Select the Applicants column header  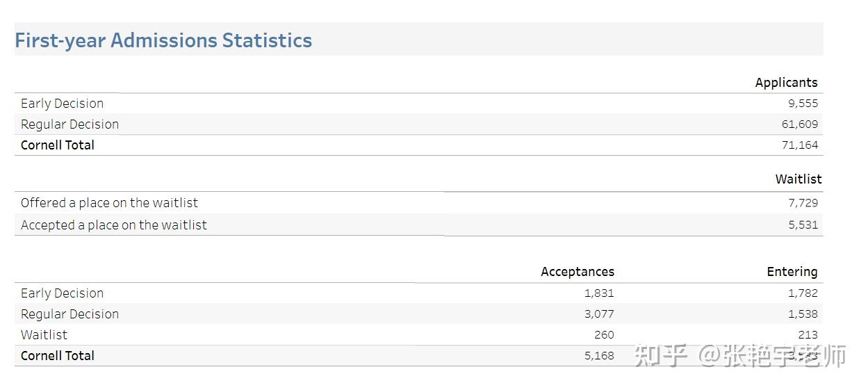pos(786,82)
